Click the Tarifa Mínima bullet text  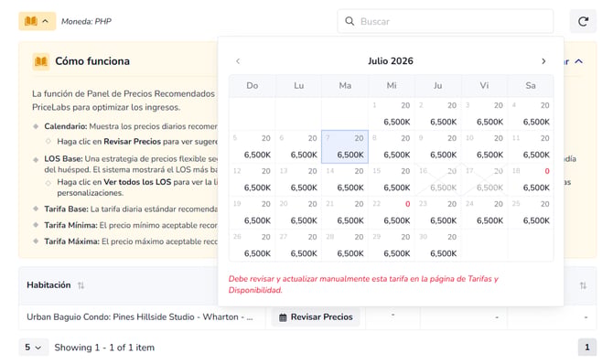[x=131, y=225]
